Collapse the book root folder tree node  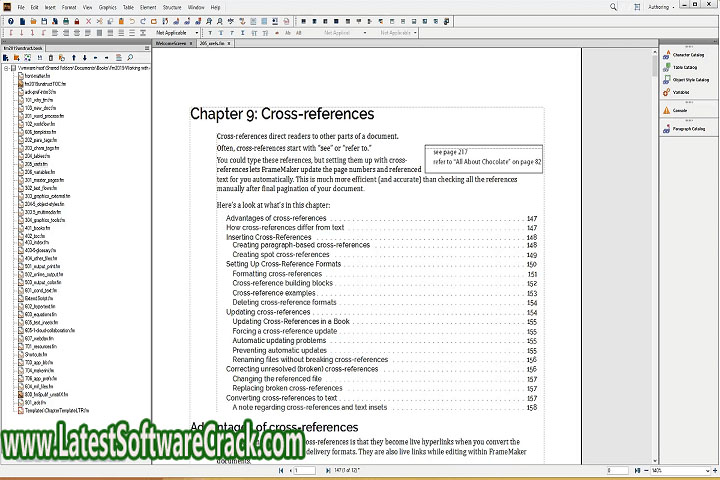6,69
